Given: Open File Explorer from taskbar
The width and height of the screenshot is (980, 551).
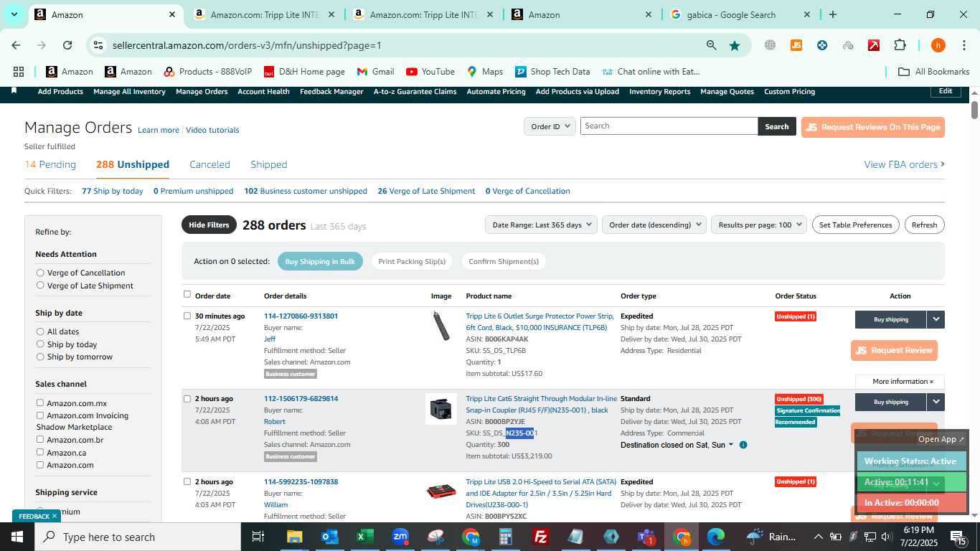Looking at the screenshot, I should [294, 537].
